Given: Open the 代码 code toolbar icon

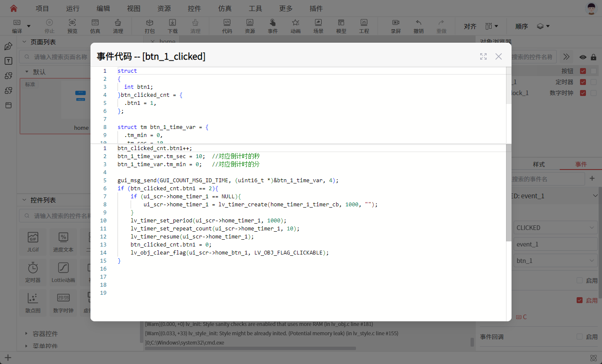Looking at the screenshot, I should coord(227,26).
